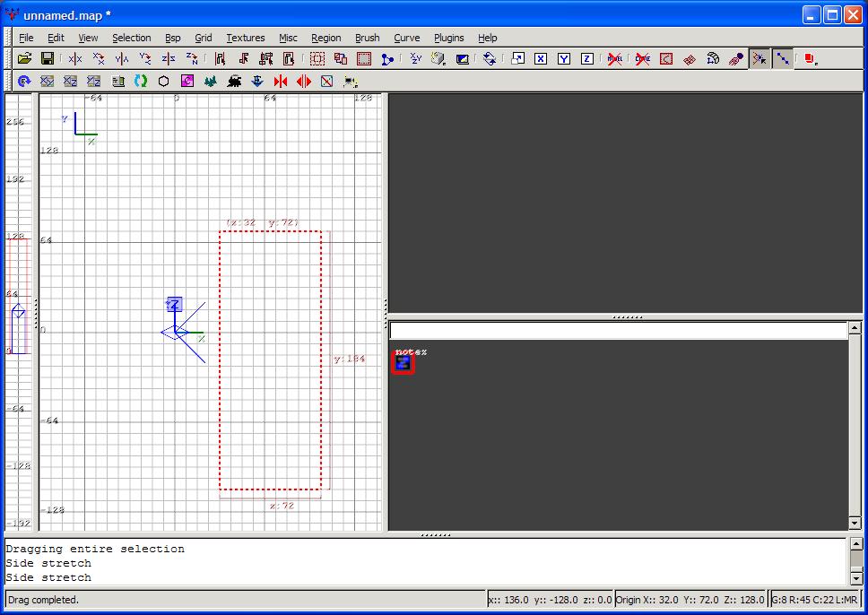Image resolution: width=868 pixels, height=615 pixels.
Task: Click the free rotation arrows icon
Action: 490,58
